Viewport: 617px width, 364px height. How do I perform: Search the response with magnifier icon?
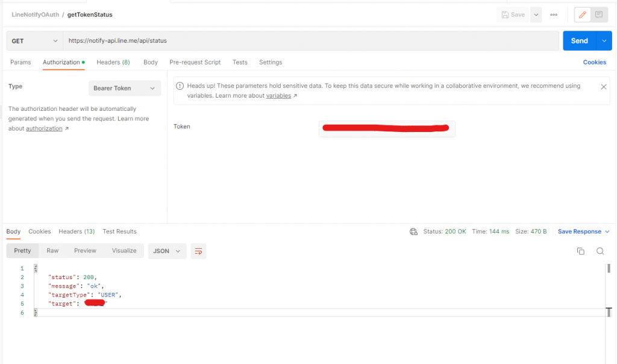(600, 251)
